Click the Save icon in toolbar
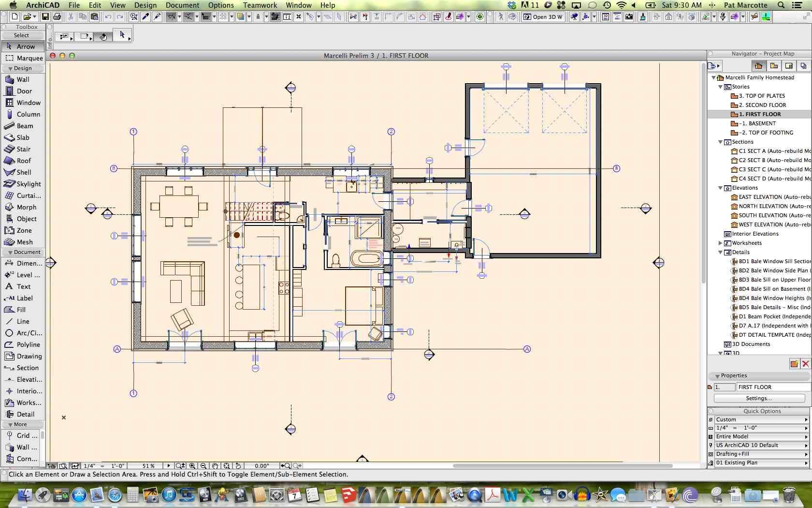Image resolution: width=812 pixels, height=508 pixels. tap(45, 17)
